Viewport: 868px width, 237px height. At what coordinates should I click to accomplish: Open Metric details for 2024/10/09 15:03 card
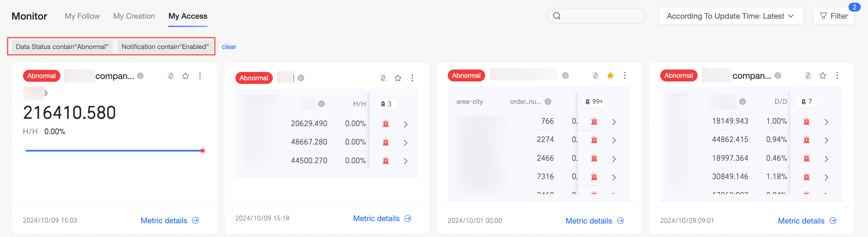pyautogui.click(x=170, y=220)
